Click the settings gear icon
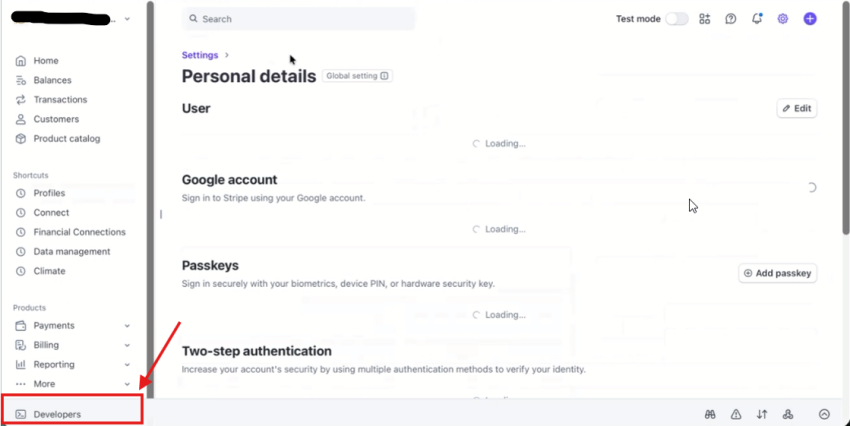The width and height of the screenshot is (850, 426). (783, 19)
